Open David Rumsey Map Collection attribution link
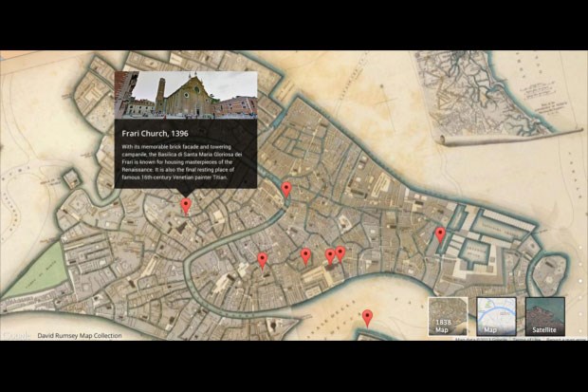This screenshot has width=588, height=392. pos(80,335)
